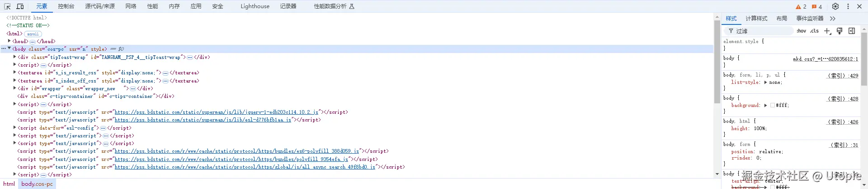Click the three dots left of the body row

[4, 48]
